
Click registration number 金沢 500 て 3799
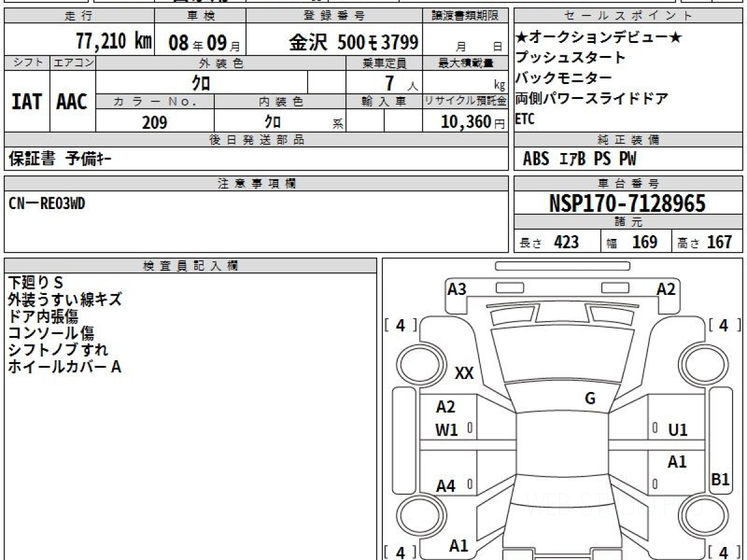[353, 42]
